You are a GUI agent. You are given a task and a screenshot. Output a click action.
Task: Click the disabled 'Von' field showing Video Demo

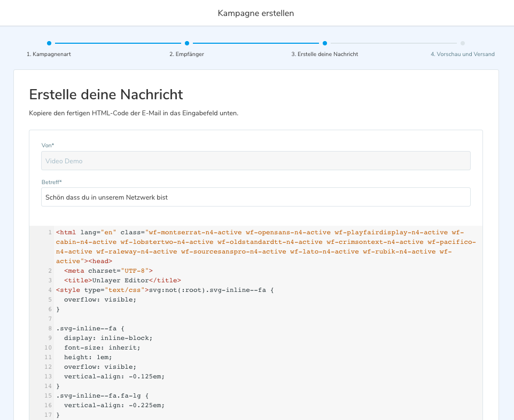tap(255, 161)
